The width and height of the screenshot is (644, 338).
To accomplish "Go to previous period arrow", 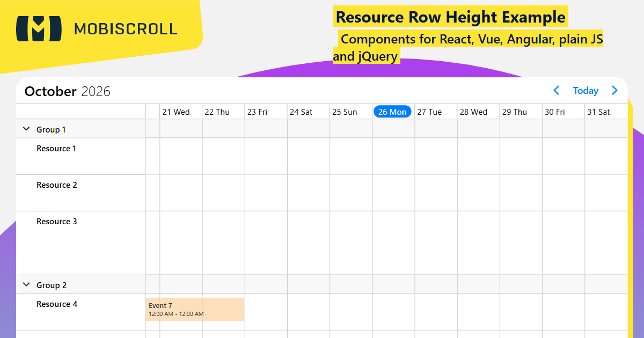I will (x=557, y=91).
